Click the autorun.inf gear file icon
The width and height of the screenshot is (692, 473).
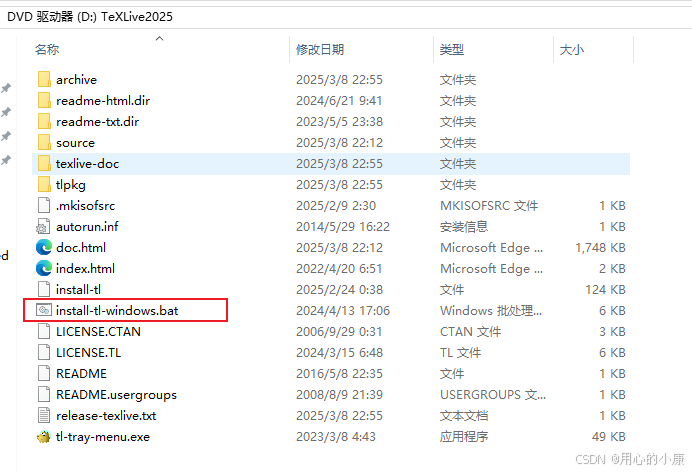tap(43, 226)
